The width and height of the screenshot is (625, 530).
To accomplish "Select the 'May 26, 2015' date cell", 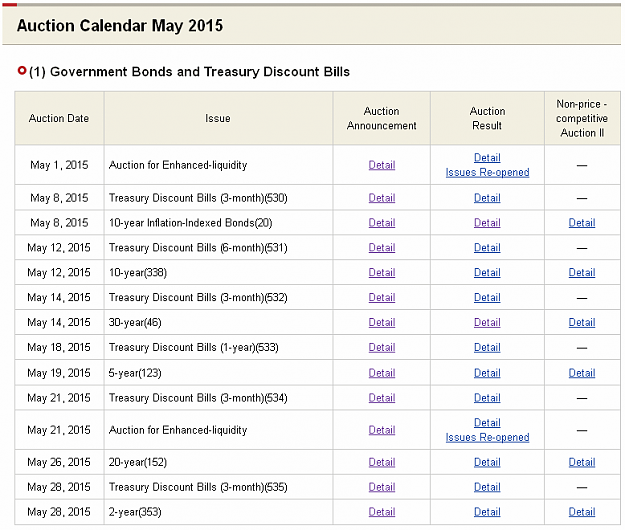I will [59, 462].
